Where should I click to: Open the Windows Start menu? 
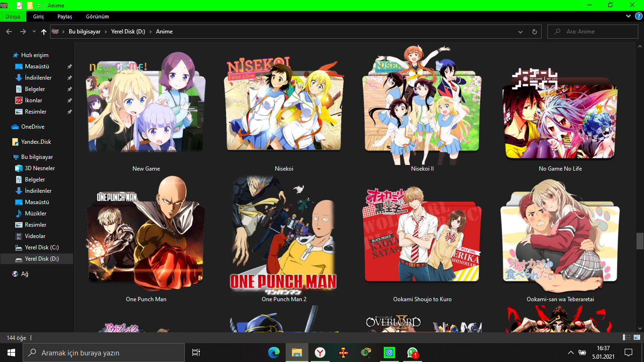click(11, 353)
